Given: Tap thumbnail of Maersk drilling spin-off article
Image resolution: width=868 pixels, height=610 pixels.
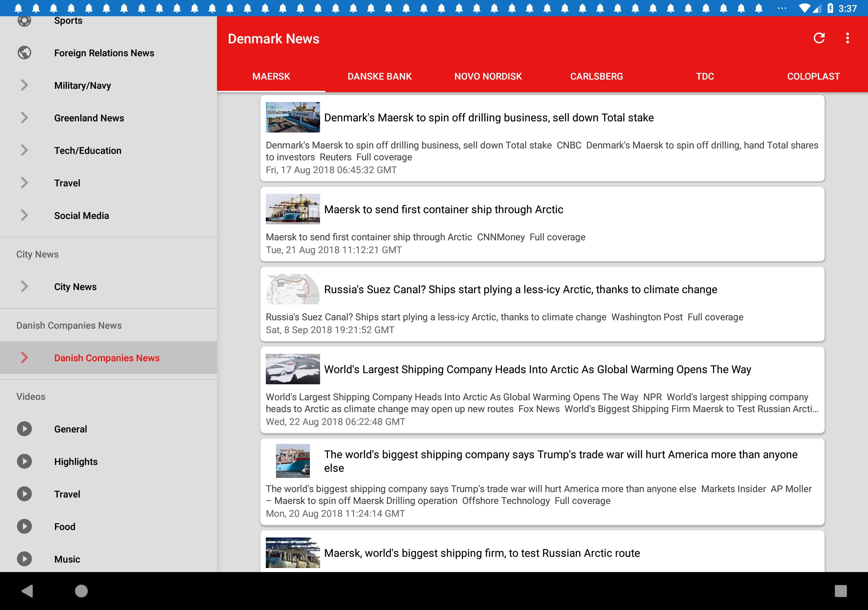Looking at the screenshot, I should click(x=293, y=117).
